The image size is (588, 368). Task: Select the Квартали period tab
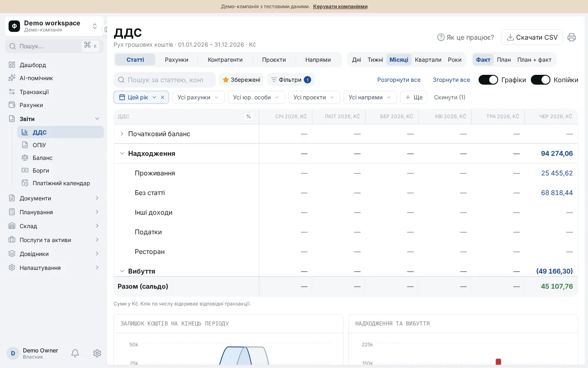pyautogui.click(x=428, y=60)
